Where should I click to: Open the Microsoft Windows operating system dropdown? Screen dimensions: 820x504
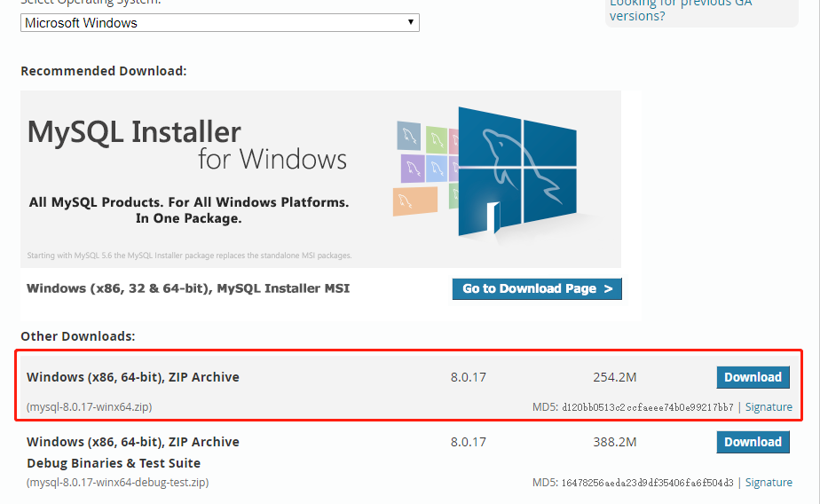point(220,22)
